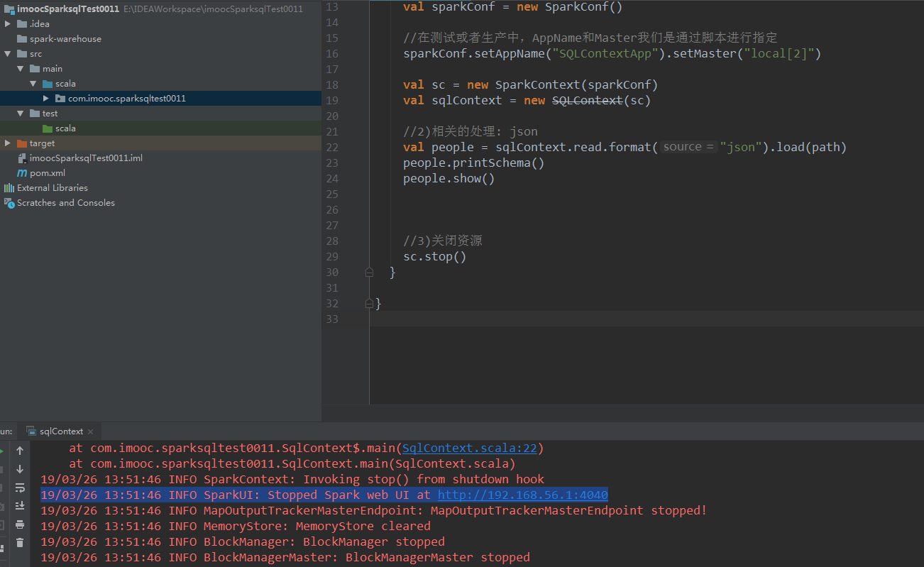Image resolution: width=924 pixels, height=567 pixels.
Task: Click the 'MemoryStore cleared' log line
Action: pos(236,526)
